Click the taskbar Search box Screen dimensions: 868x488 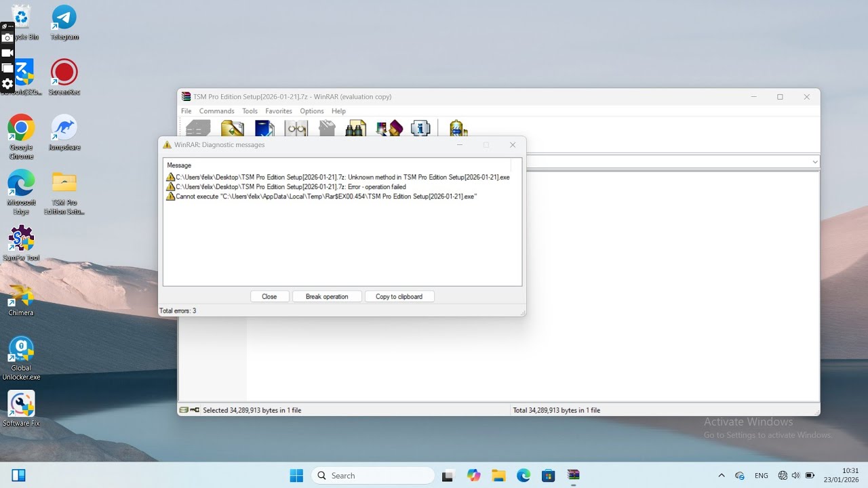point(373,476)
